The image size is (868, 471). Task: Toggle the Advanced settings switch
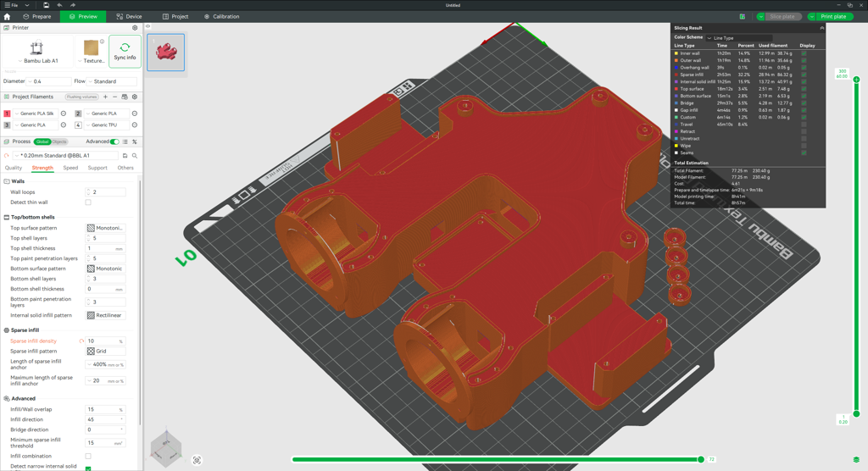tap(114, 141)
